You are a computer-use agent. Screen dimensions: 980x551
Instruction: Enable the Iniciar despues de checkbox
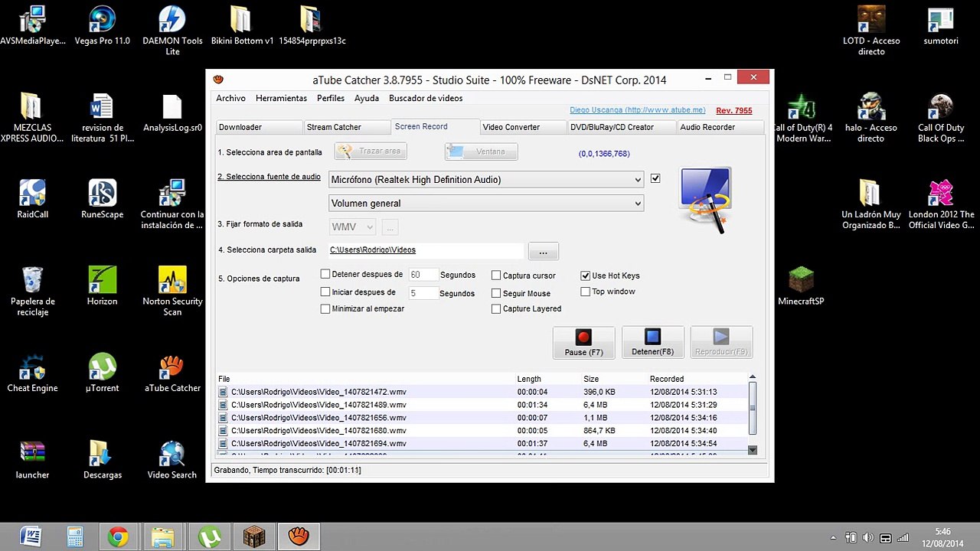click(325, 292)
